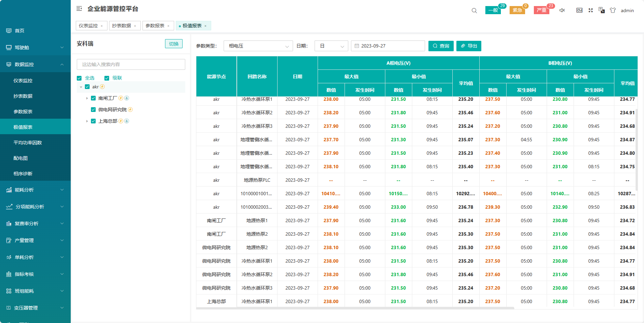Open the 参数类型 相电压 dropdown

(x=258, y=46)
